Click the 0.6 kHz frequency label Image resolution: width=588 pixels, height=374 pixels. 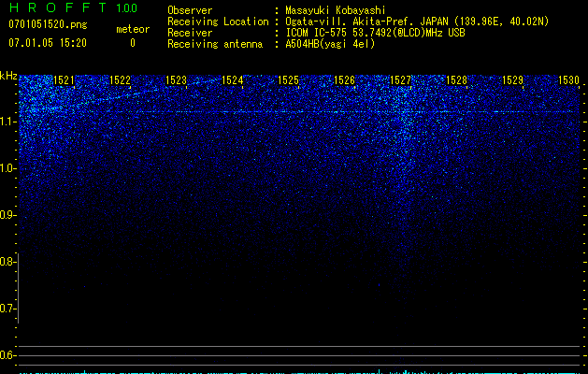coord(7,355)
